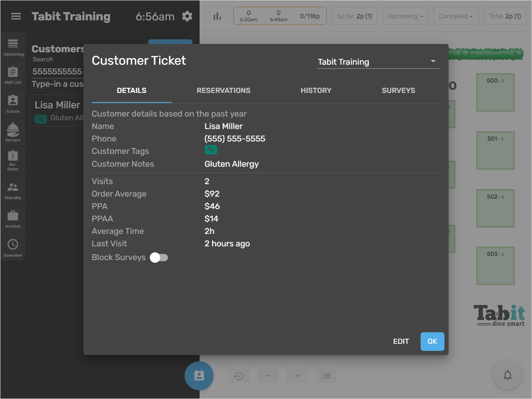Toggle Block Surveys switch on
The height and width of the screenshot is (399, 532).
point(159,257)
